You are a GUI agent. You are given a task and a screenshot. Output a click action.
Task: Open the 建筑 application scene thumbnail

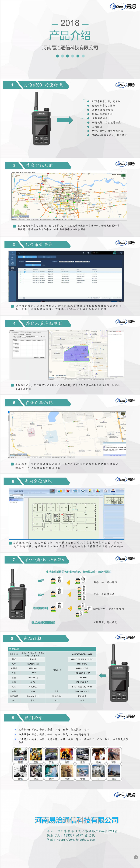(20, 773)
